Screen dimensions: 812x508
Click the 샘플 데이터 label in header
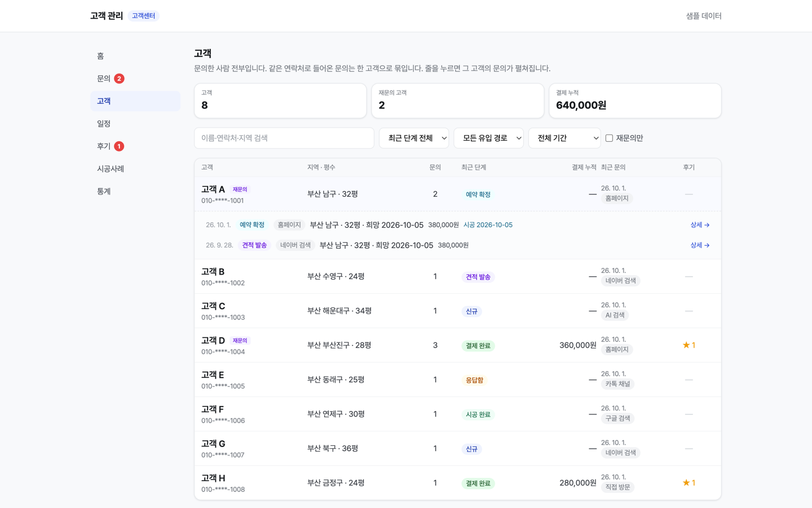[704, 16]
